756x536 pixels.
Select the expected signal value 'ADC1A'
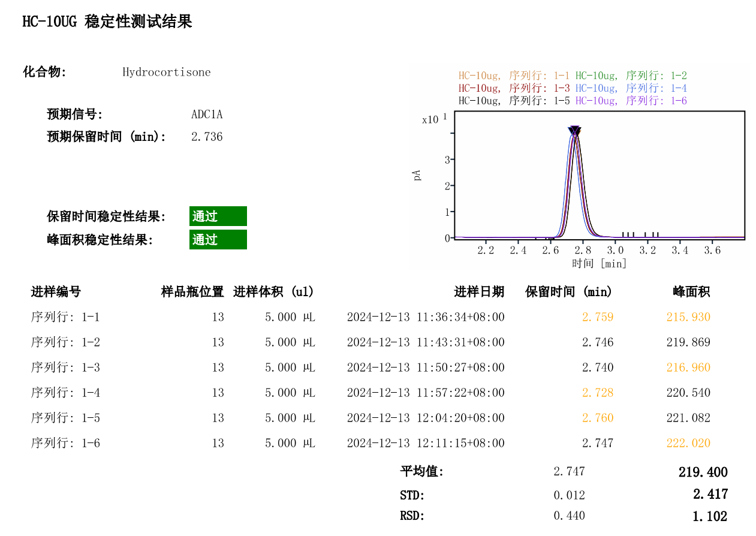(x=207, y=115)
